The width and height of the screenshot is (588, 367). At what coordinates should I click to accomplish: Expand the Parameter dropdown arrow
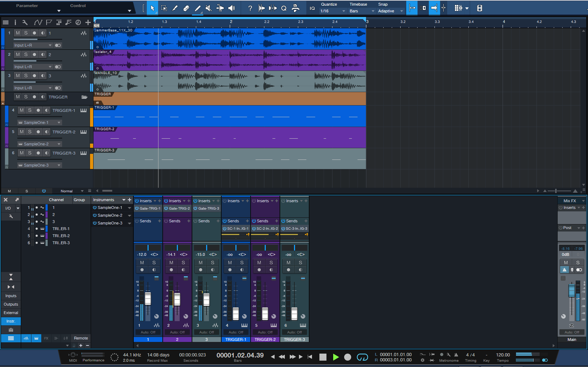59,11
